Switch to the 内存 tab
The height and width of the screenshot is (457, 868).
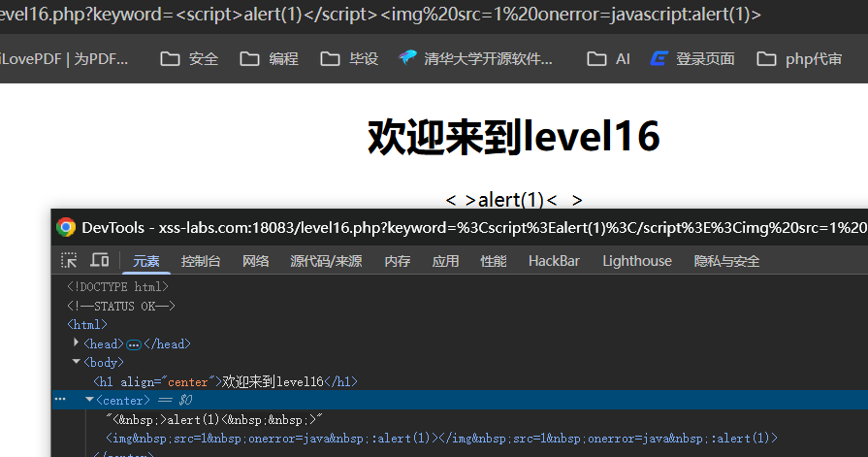(398, 261)
